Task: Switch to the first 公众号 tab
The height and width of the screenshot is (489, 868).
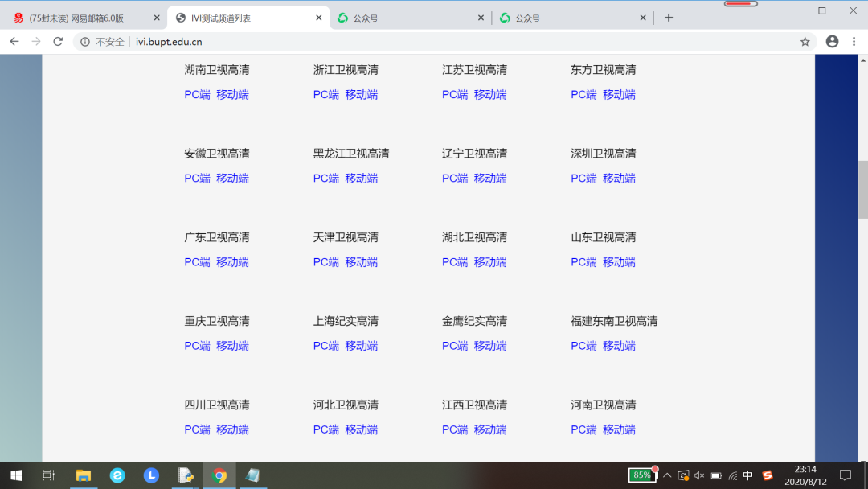Action: (410, 18)
